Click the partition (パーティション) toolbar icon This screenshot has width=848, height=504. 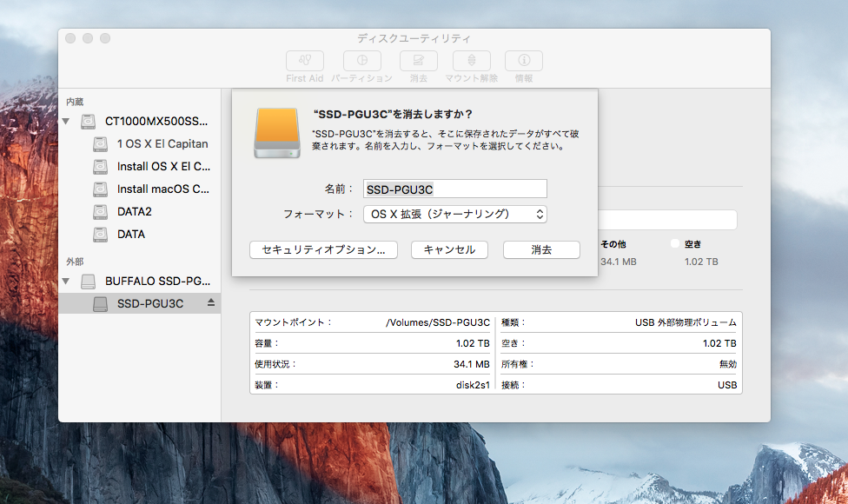click(361, 61)
